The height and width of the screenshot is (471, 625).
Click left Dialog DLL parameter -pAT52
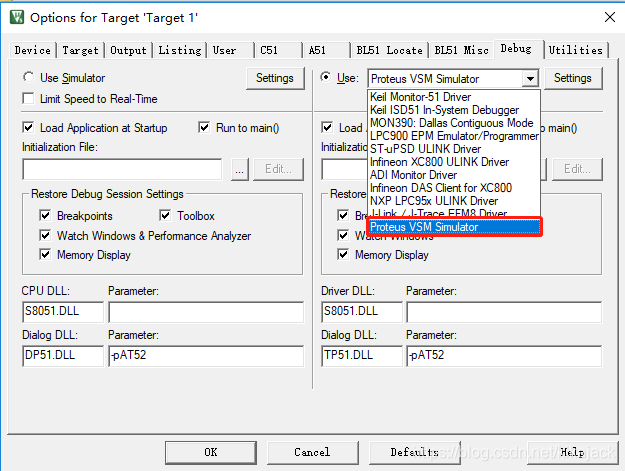click(206, 356)
